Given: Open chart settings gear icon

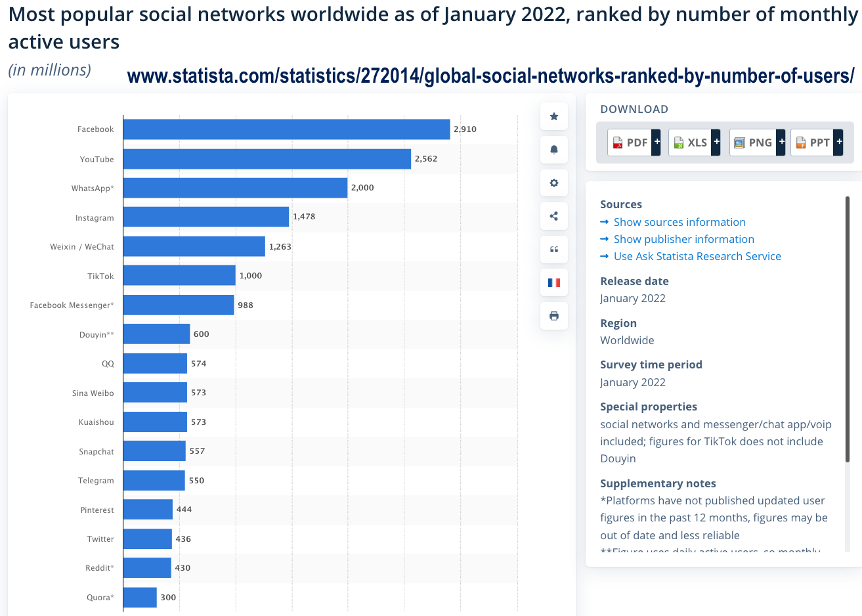Looking at the screenshot, I should click(554, 183).
